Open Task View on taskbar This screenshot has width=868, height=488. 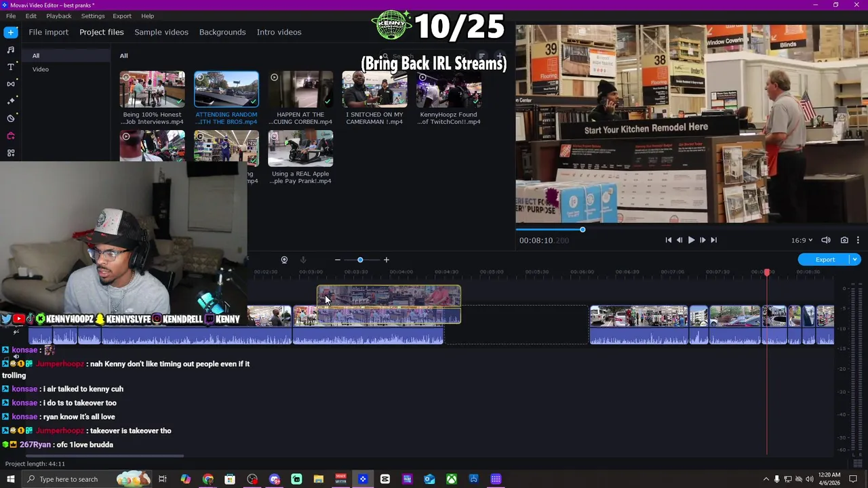click(x=163, y=479)
